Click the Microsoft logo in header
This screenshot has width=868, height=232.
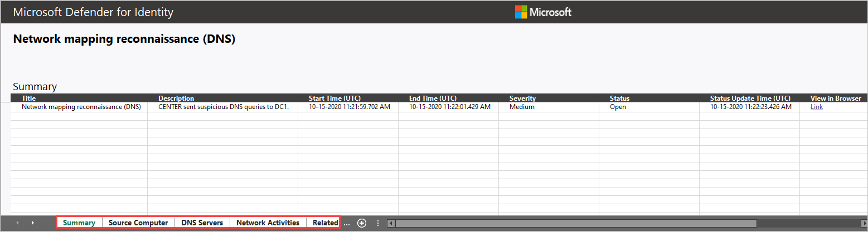pyautogui.click(x=544, y=12)
